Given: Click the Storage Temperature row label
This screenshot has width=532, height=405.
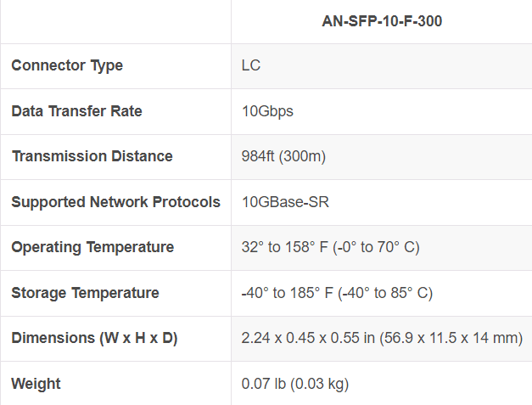Looking at the screenshot, I should [x=85, y=293].
